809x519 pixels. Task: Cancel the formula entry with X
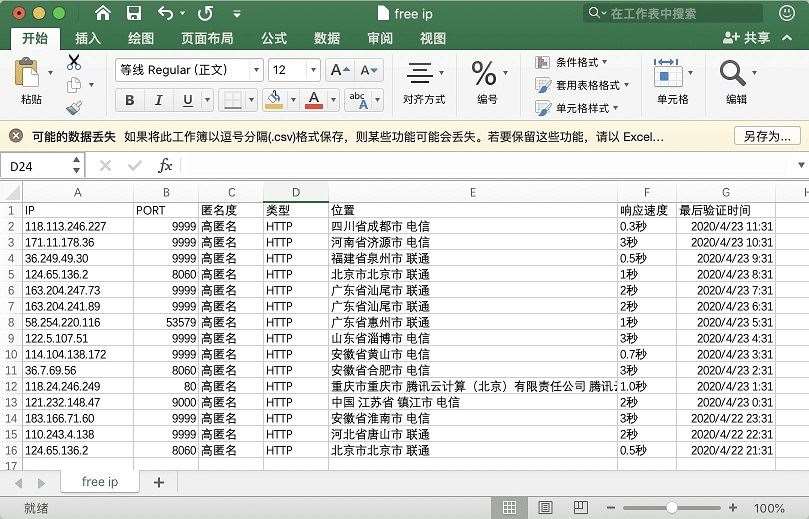click(105, 166)
